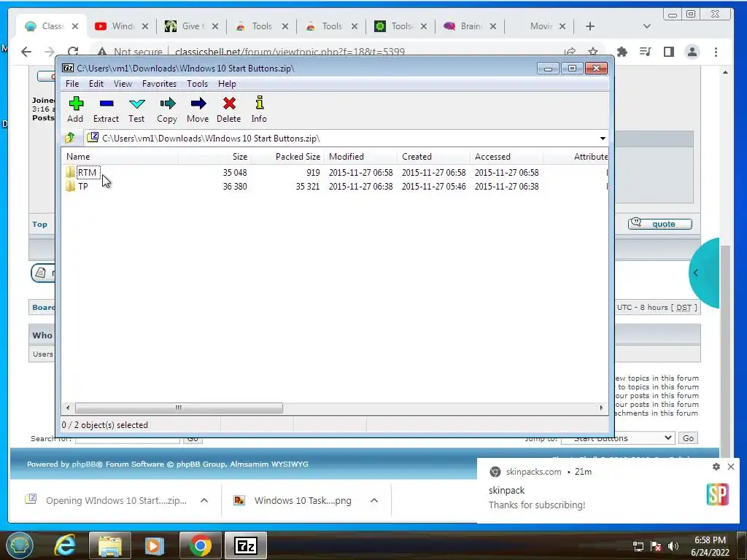This screenshot has height=560, width=747.
Task: Run the Test archive tool
Action: (x=136, y=109)
